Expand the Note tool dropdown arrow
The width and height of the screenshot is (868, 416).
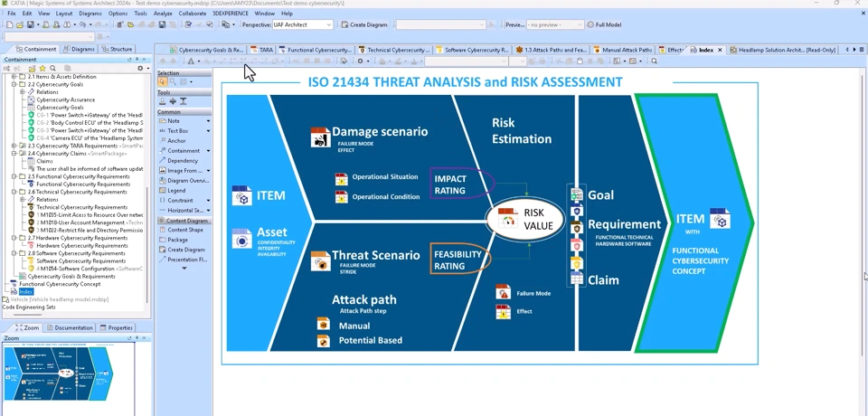click(x=208, y=121)
